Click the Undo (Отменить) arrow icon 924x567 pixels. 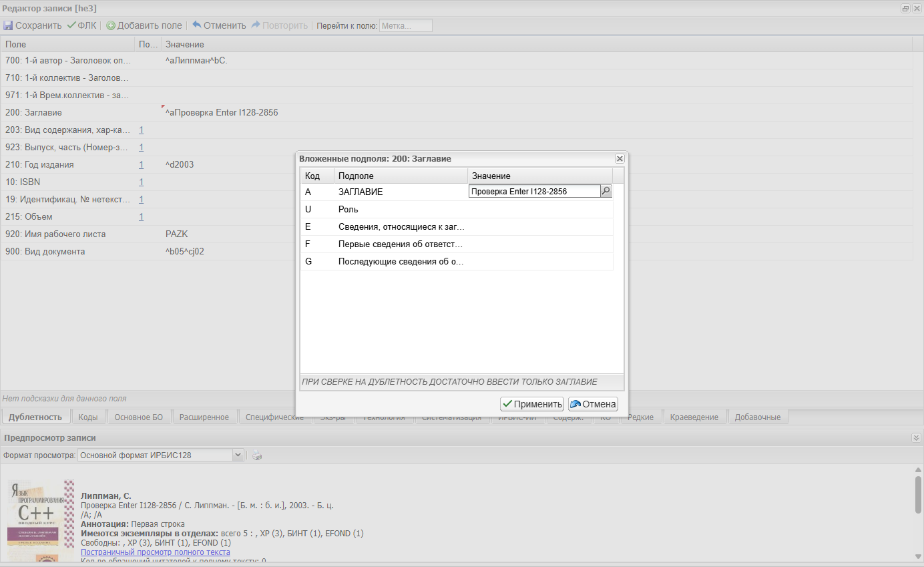click(197, 25)
